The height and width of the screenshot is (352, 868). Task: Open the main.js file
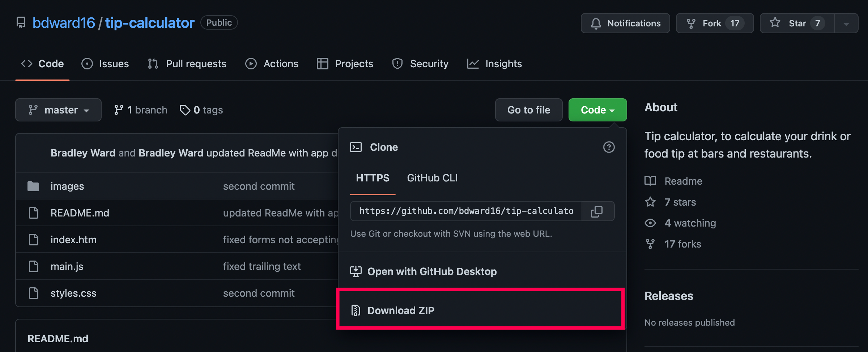pyautogui.click(x=67, y=266)
